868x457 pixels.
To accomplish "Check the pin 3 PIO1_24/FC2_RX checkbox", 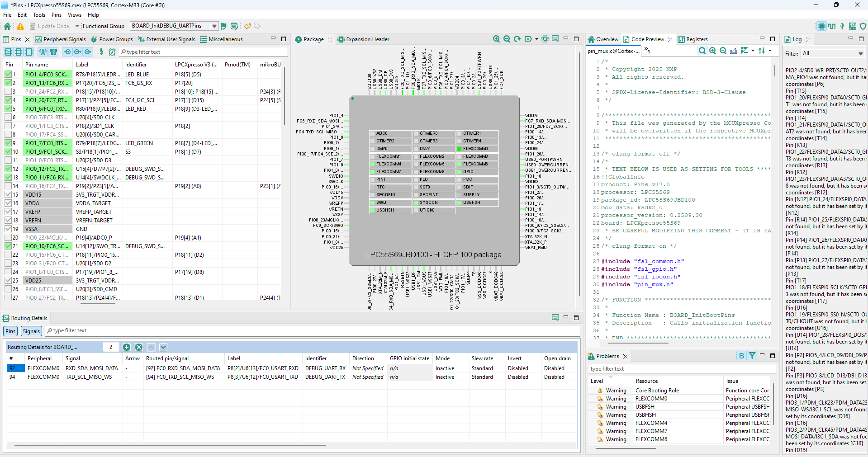I will click(8, 92).
